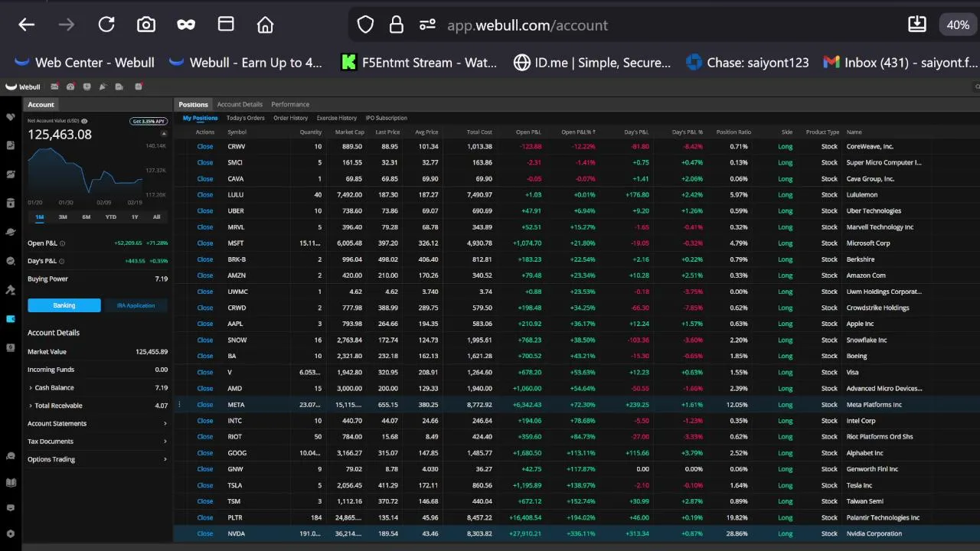
Task: Click the padlock site security icon
Action: (x=397, y=25)
